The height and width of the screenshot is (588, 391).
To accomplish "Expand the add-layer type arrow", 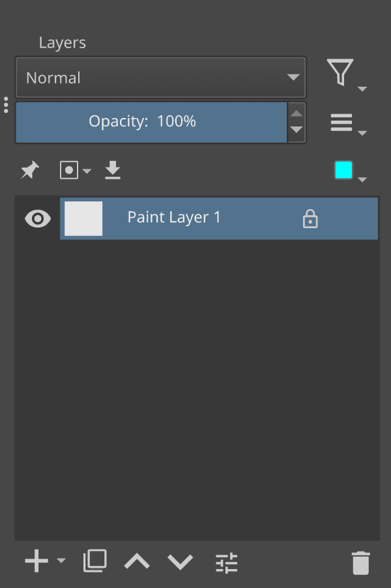I will point(61,560).
